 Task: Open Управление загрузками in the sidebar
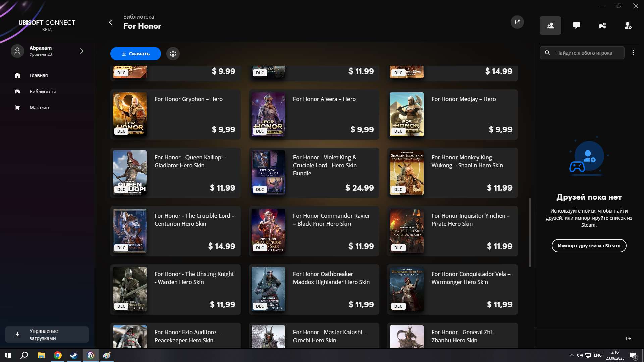pyautogui.click(x=46, y=335)
